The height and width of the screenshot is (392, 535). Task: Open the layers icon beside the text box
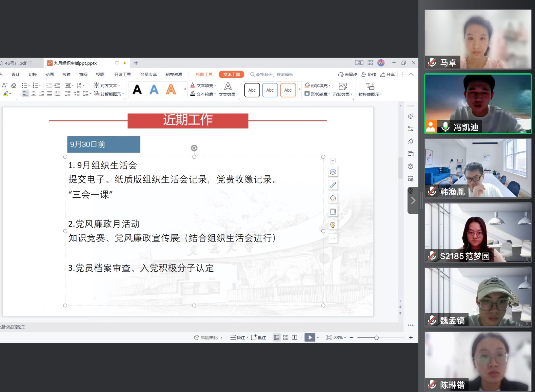coord(333,172)
